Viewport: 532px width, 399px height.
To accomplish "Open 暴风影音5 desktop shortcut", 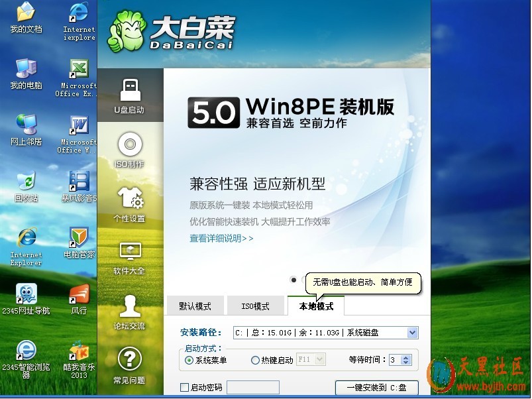I will pos(80,186).
